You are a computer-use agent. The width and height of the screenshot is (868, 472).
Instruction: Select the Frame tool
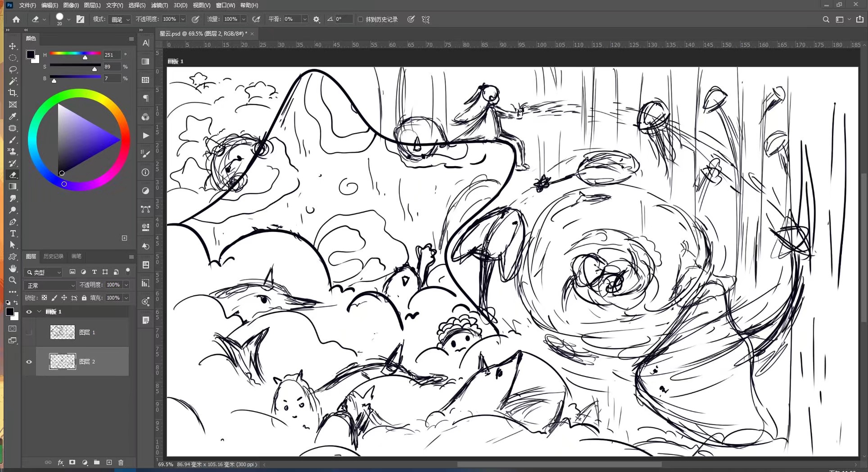coord(13,104)
